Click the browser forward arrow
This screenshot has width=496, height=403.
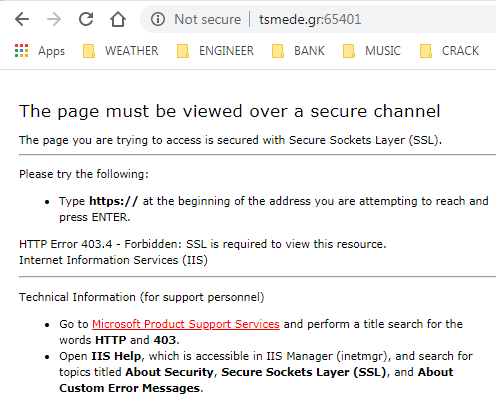[x=54, y=19]
